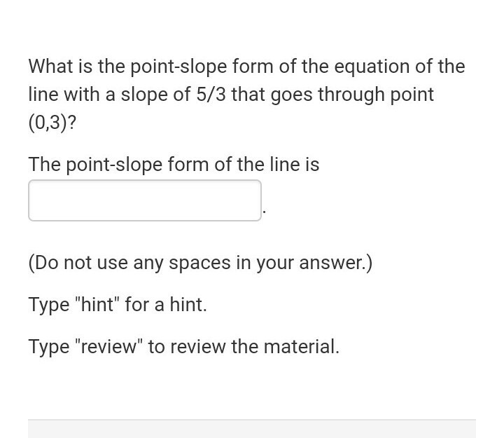This screenshot has height=438, width=504.
Task: Click the gray panel at the bottom of the page
Action: point(252,429)
